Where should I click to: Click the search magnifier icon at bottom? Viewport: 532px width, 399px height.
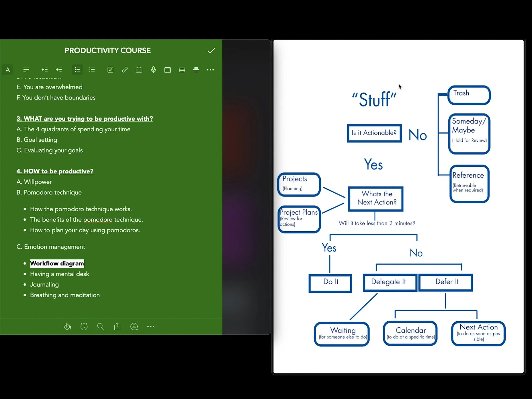(100, 326)
